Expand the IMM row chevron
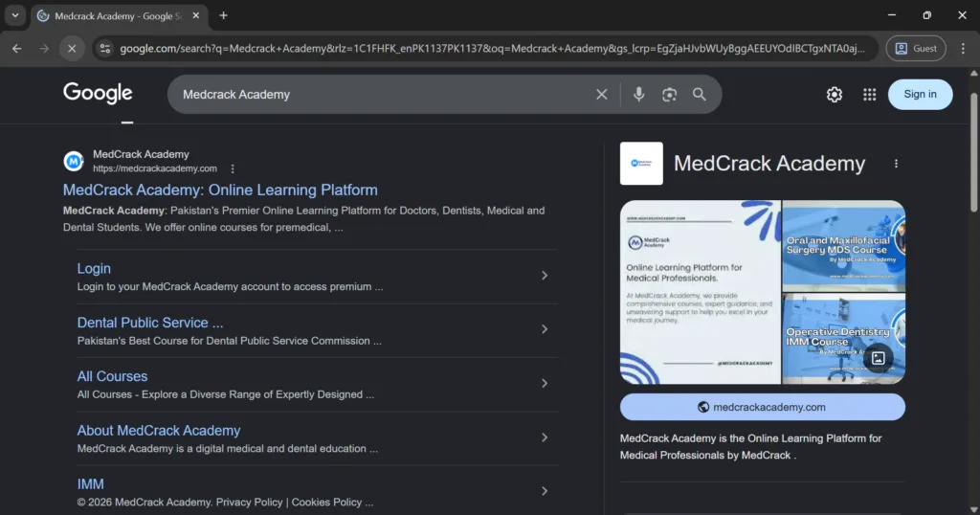Image resolution: width=980 pixels, height=515 pixels. click(x=545, y=491)
